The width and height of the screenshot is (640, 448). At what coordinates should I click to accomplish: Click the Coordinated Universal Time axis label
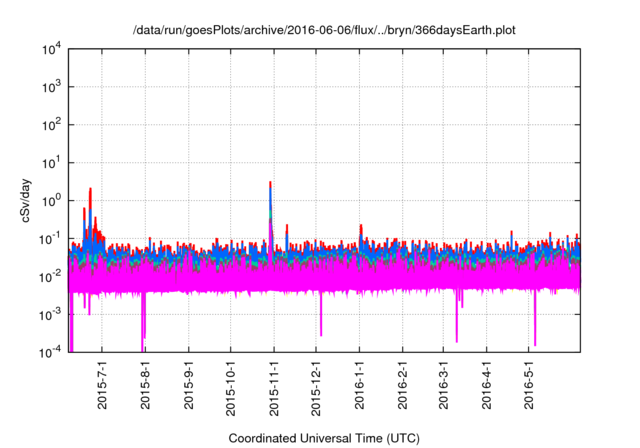coord(324,438)
